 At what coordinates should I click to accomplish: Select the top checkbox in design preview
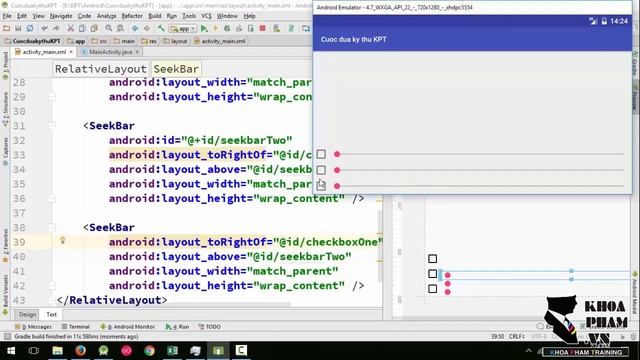pyautogui.click(x=433, y=259)
